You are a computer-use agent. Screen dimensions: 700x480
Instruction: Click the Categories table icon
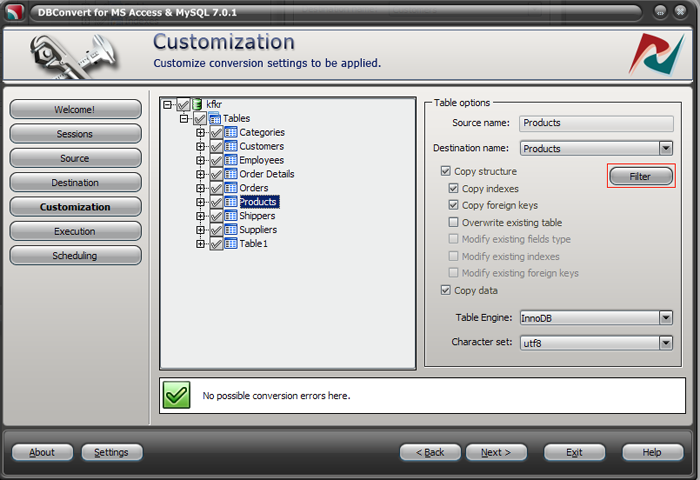231,132
